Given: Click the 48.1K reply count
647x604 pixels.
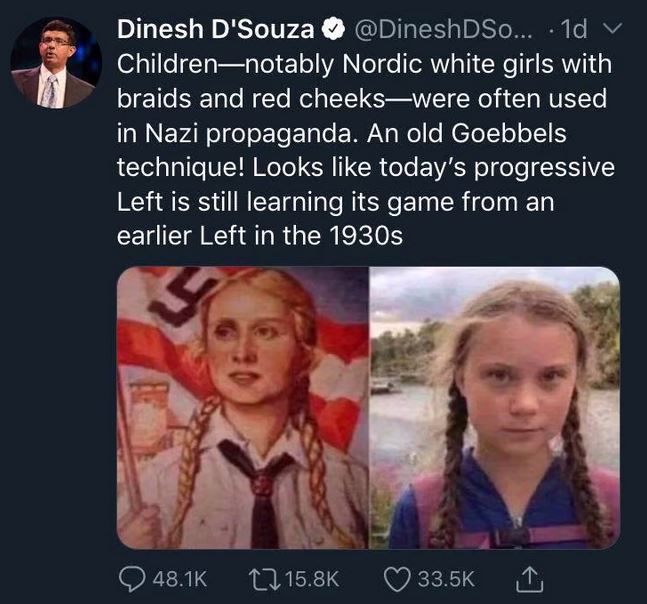Looking at the screenshot, I should [x=180, y=577].
